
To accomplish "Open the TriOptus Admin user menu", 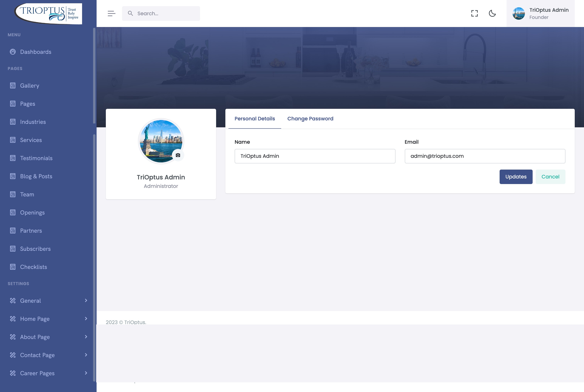I will click(x=541, y=14).
